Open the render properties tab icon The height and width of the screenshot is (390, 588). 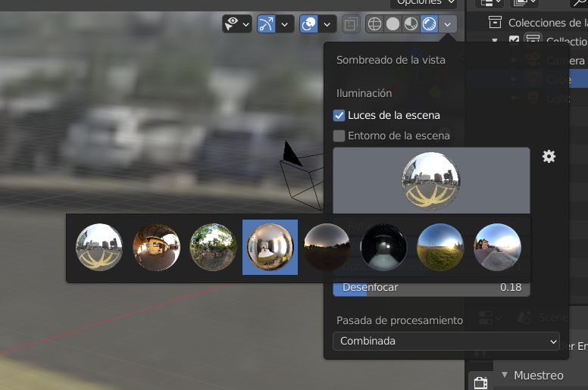coord(480,382)
